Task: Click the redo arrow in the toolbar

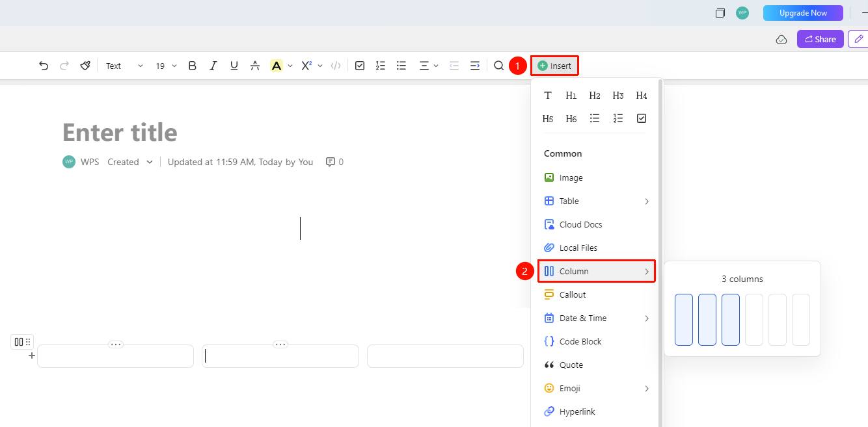Action: [64, 66]
